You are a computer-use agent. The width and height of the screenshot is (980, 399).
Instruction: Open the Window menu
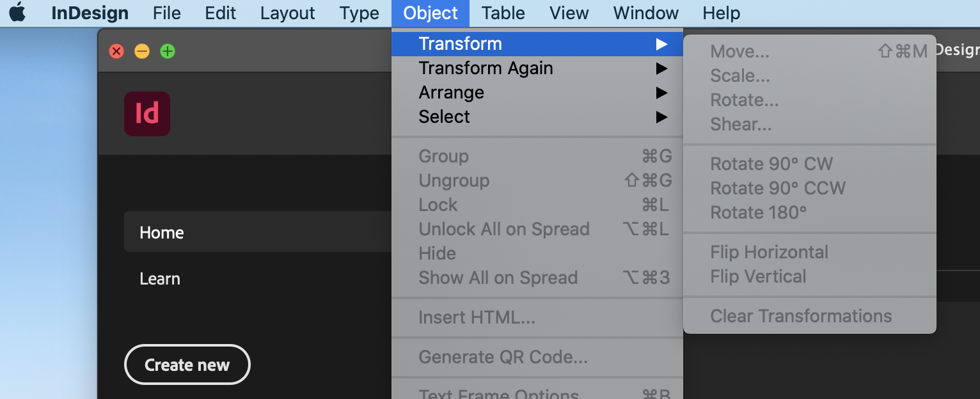[645, 13]
